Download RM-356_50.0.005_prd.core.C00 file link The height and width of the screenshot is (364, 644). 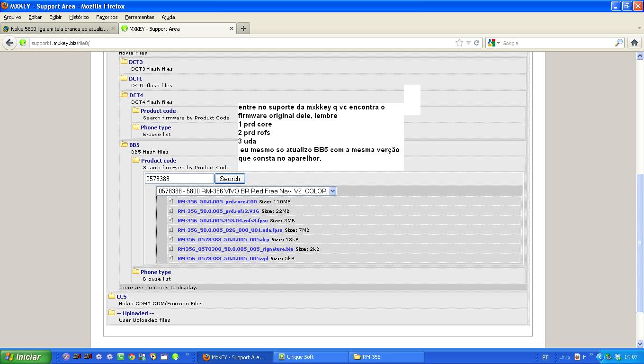pos(217,201)
